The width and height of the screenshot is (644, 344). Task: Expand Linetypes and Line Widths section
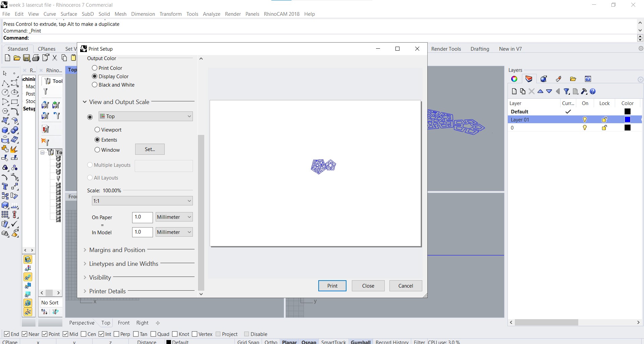coord(85,263)
